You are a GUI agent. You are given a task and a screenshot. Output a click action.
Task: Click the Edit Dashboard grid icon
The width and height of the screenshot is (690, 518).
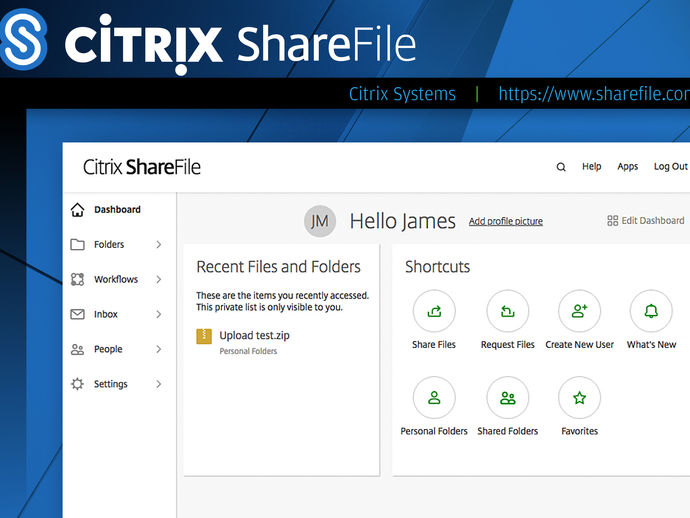click(613, 220)
